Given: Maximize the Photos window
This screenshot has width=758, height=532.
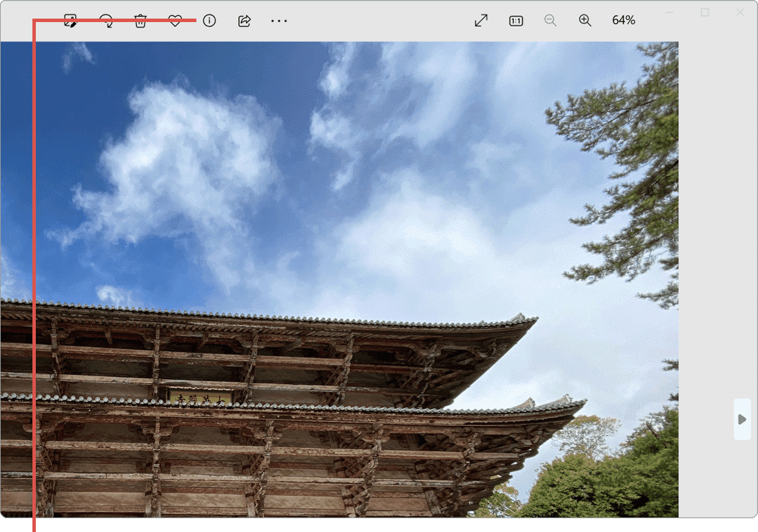Looking at the screenshot, I should click(705, 12).
